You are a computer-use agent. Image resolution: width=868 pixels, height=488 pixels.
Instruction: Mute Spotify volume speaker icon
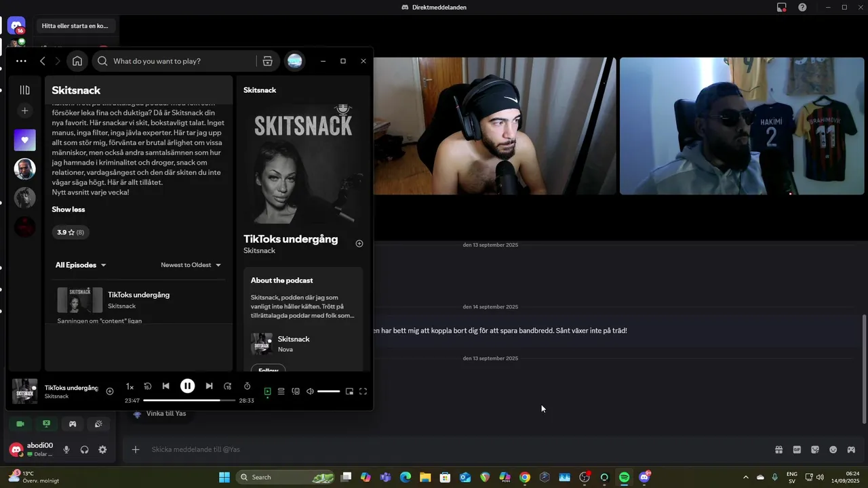pyautogui.click(x=310, y=391)
